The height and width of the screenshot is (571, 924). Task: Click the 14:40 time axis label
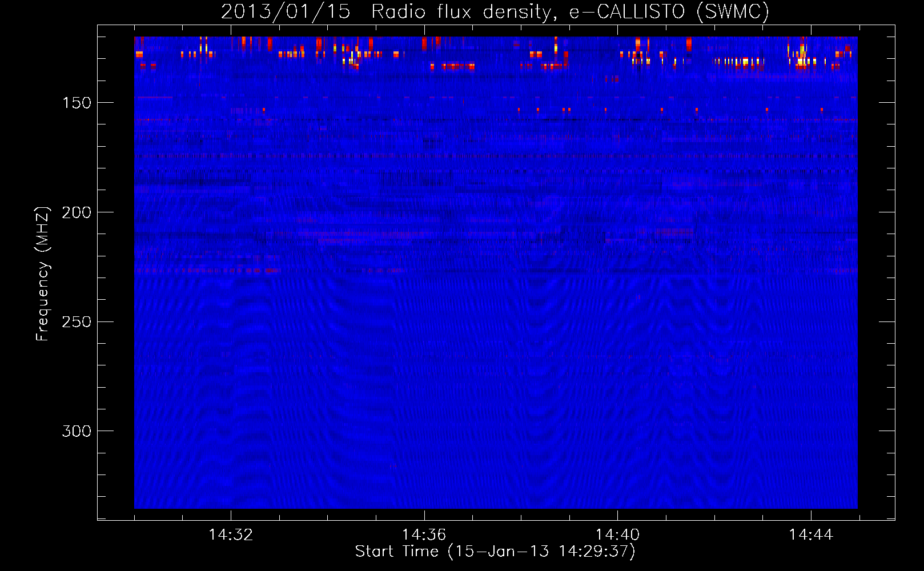click(617, 535)
